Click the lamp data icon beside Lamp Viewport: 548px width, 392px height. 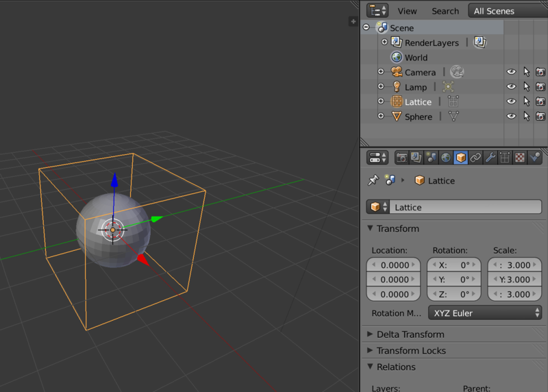448,86
